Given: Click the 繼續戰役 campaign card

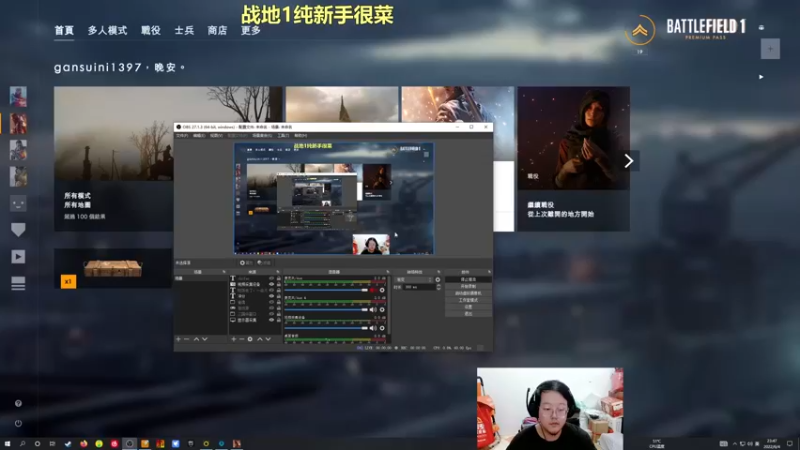Looking at the screenshot, I should click(573, 159).
